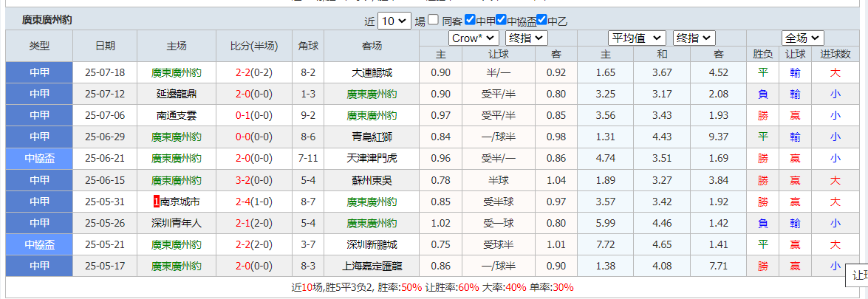Open 终指 dropdown next to 平均值
The image size is (868, 299).
tap(694, 38)
